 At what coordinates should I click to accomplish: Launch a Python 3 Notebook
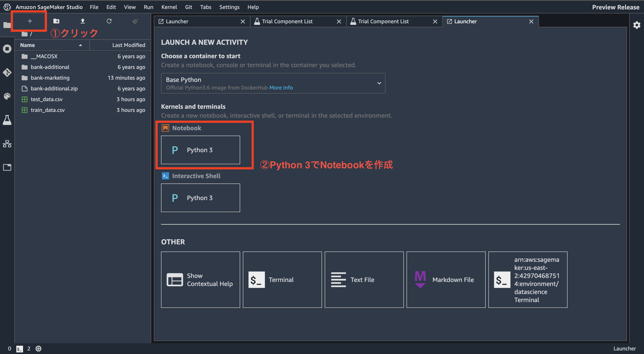pyautogui.click(x=201, y=150)
